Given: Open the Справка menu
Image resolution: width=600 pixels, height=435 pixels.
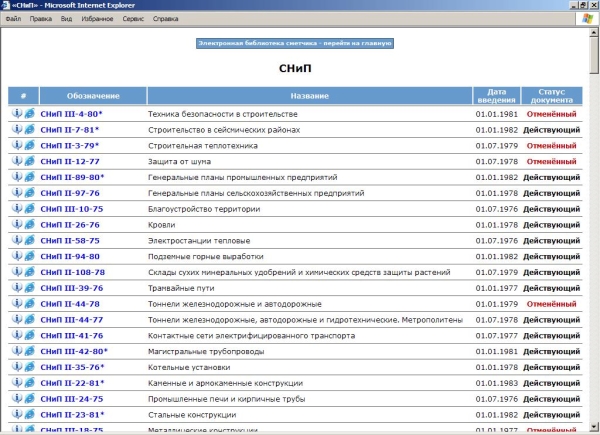Looking at the screenshot, I should click(x=166, y=18).
